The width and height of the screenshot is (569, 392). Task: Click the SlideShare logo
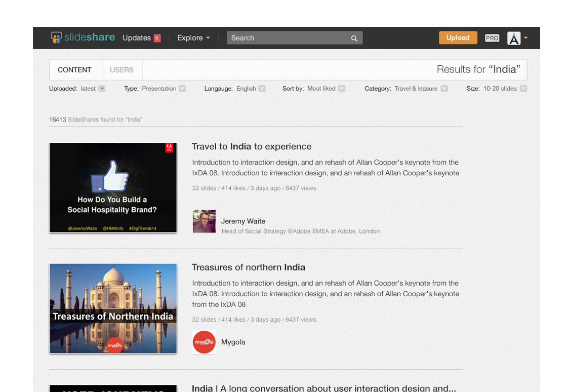pos(82,37)
